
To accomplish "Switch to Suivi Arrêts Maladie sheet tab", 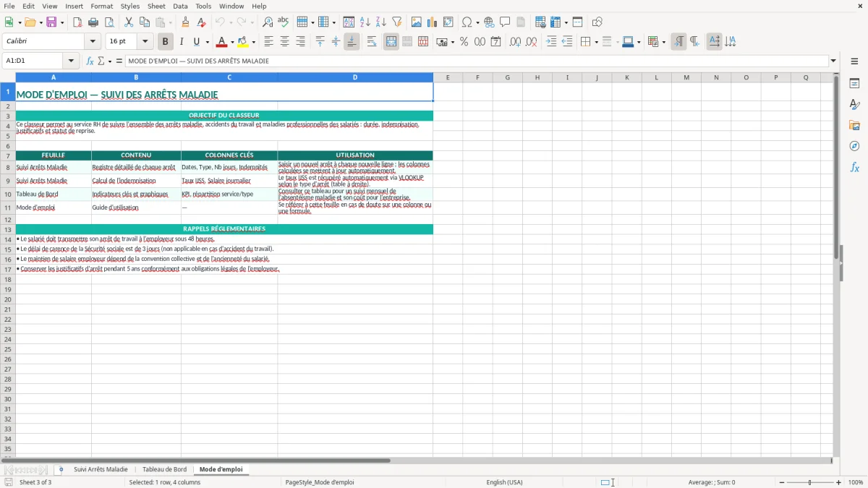I will pos(101,469).
